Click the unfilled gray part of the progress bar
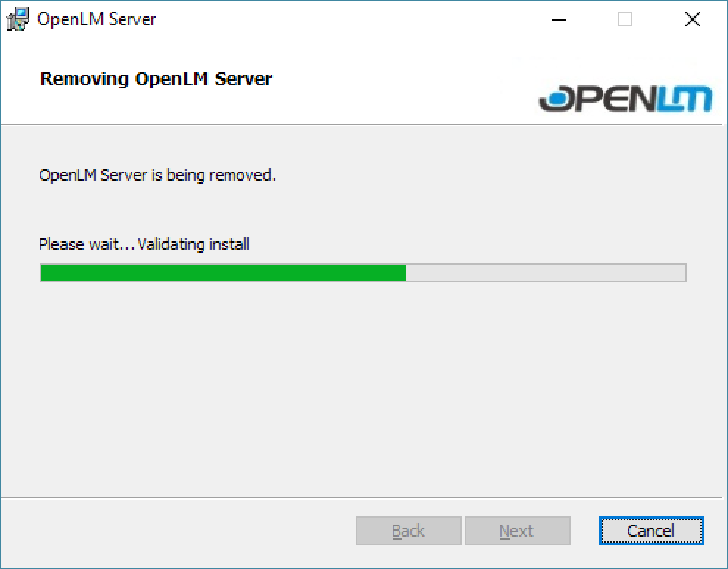728x569 pixels. click(546, 273)
